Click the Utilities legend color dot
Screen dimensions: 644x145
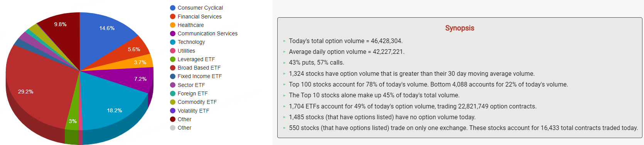[173, 51]
